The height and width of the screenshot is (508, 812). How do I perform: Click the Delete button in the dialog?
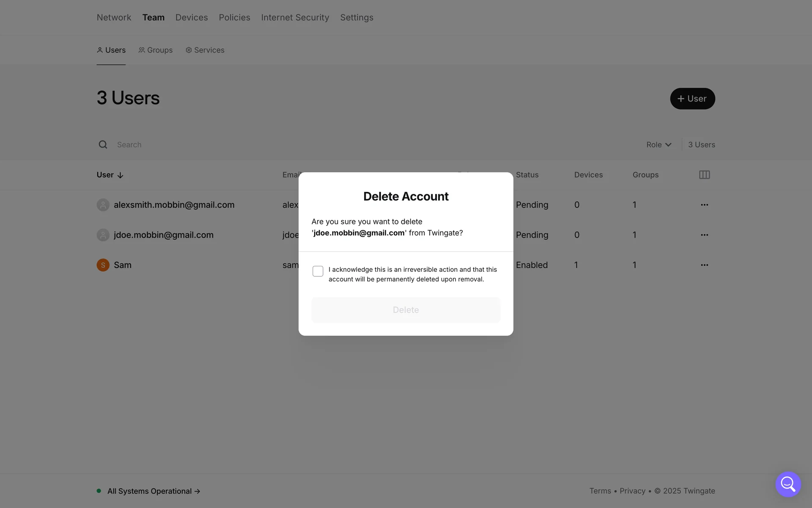pyautogui.click(x=406, y=310)
